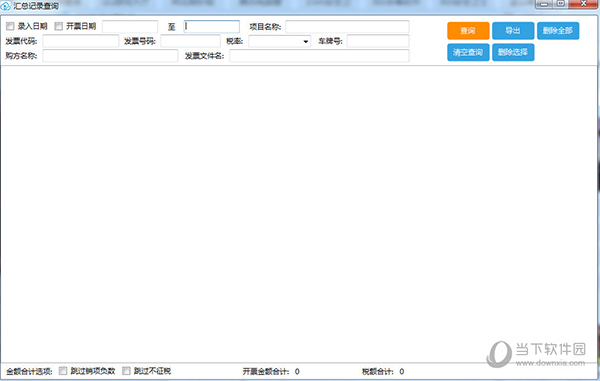600x381 pixels.
Task: Enable the 开票日期 checkbox
Action: click(x=59, y=26)
